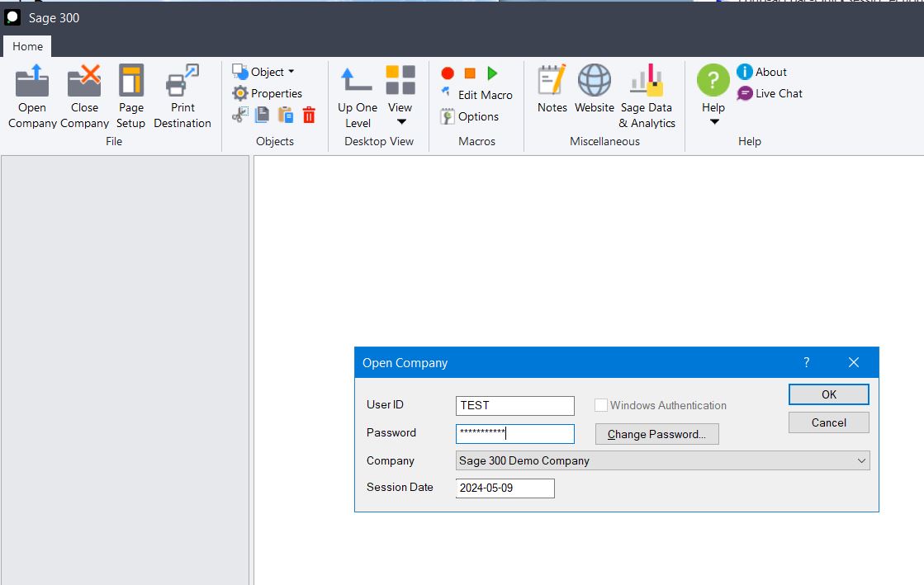Go Up One Level
Screen dimensions: 924x585
point(357,97)
